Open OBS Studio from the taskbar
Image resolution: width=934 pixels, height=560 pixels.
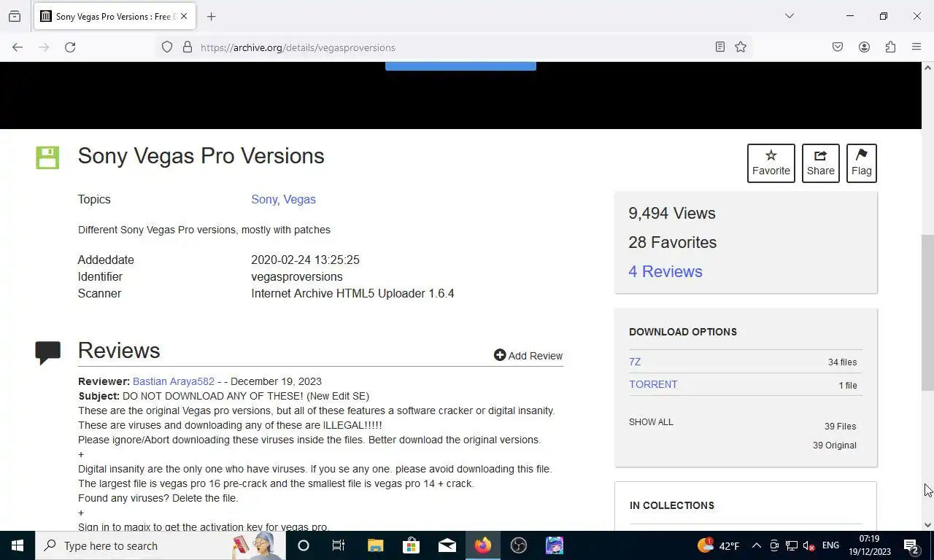coord(518,545)
